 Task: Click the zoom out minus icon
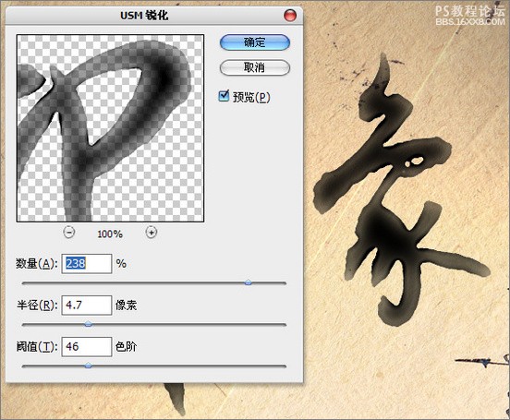coord(69,233)
